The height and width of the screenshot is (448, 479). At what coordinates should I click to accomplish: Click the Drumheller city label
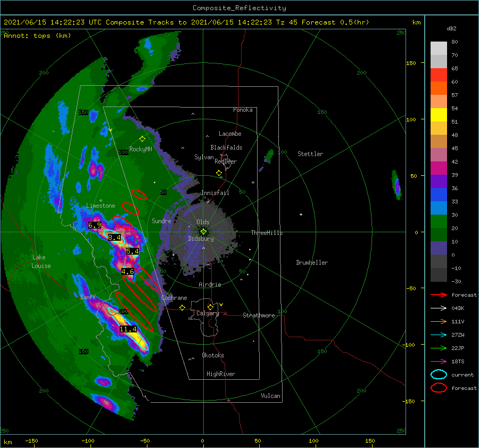pos(312,263)
